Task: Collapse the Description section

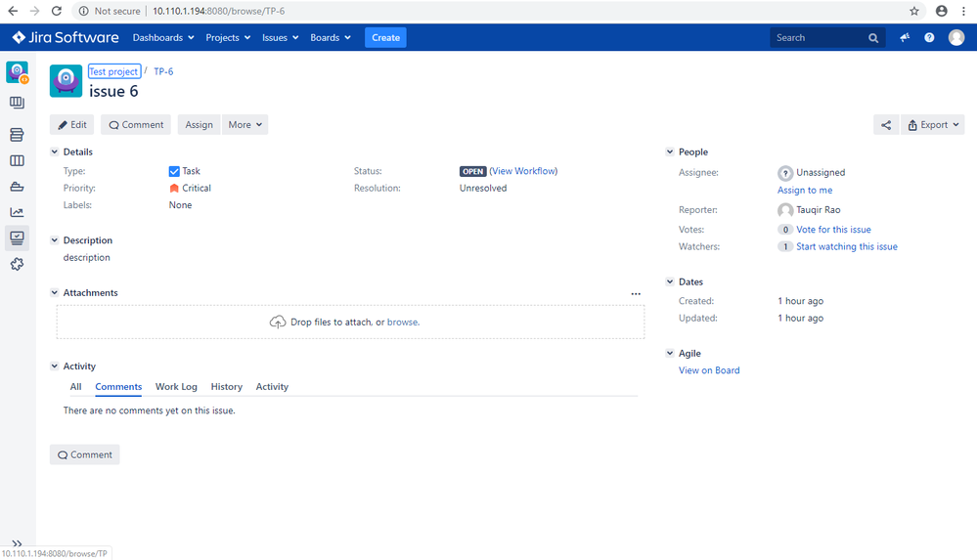Action: point(54,239)
